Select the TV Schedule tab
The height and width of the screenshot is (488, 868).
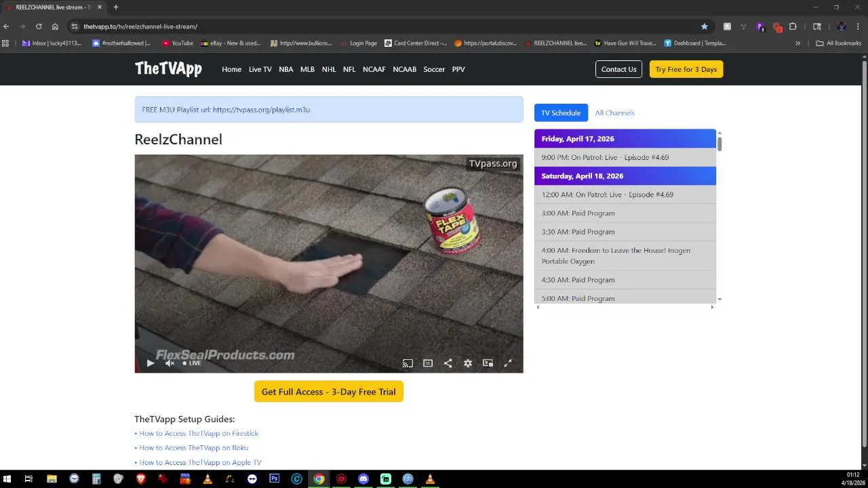point(561,113)
